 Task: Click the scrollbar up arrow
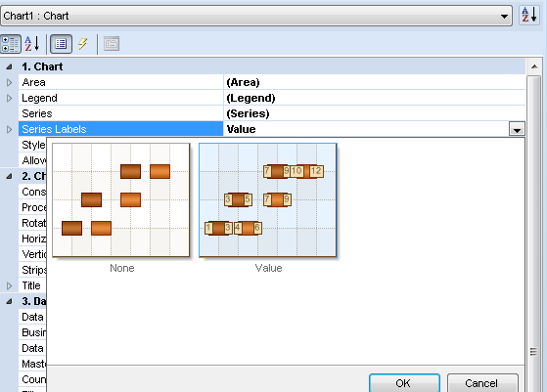pyautogui.click(x=534, y=66)
